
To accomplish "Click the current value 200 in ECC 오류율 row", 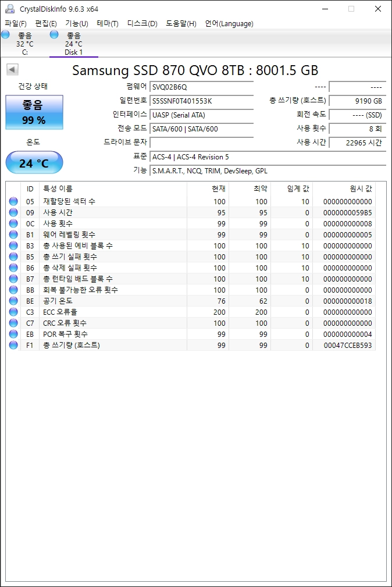I will click(x=219, y=312).
